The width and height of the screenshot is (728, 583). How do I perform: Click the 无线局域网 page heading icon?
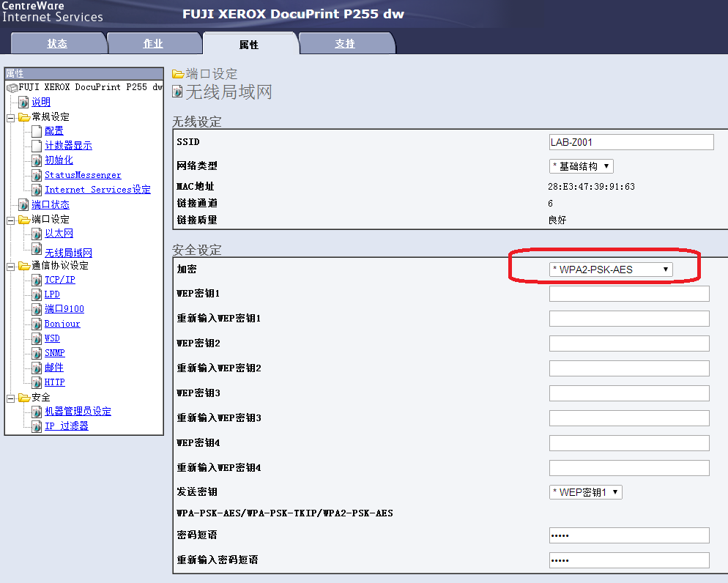pos(177,92)
